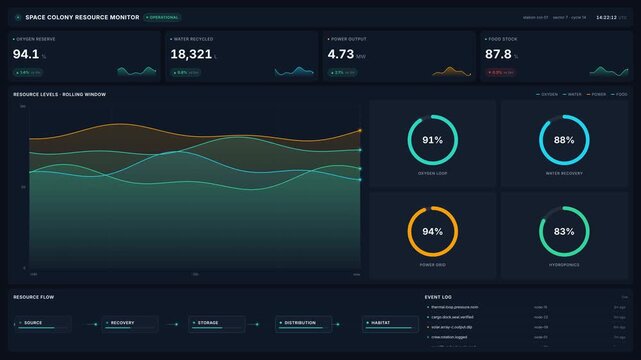Select the SOURCE node in Resource Flow

click(43, 324)
